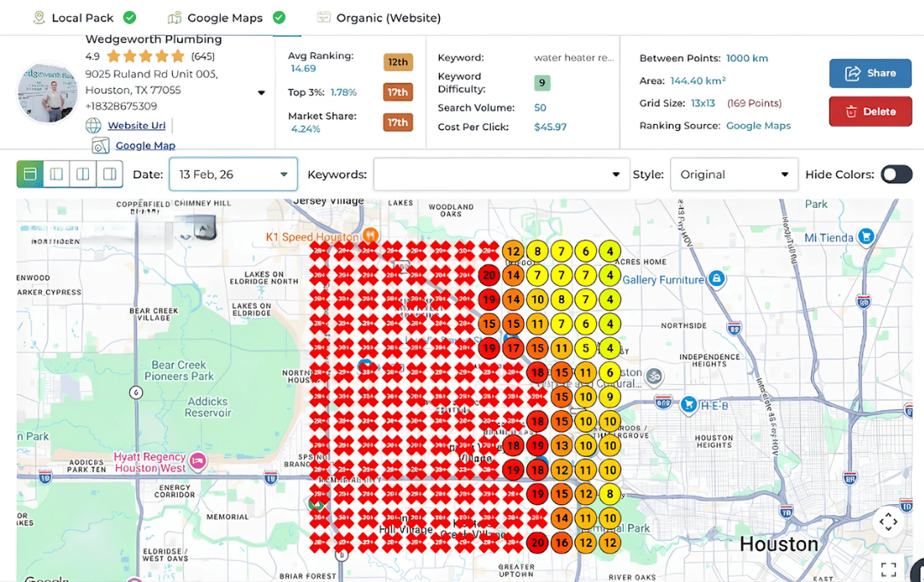The image size is (924, 582).
Task: Click the Area value 144.40 km²
Action: click(x=698, y=80)
